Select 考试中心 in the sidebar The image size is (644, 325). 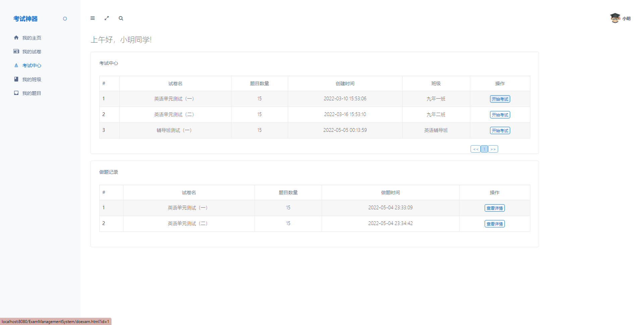click(x=32, y=65)
